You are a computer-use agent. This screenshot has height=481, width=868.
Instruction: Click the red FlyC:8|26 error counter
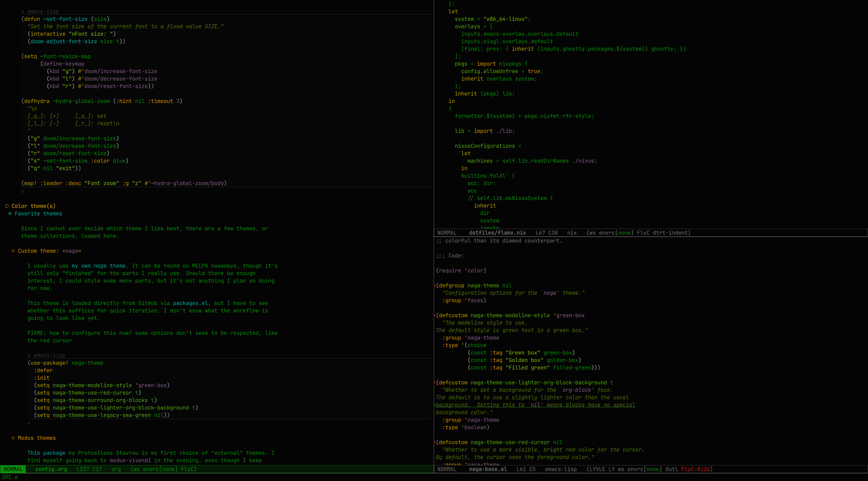pos(696,469)
